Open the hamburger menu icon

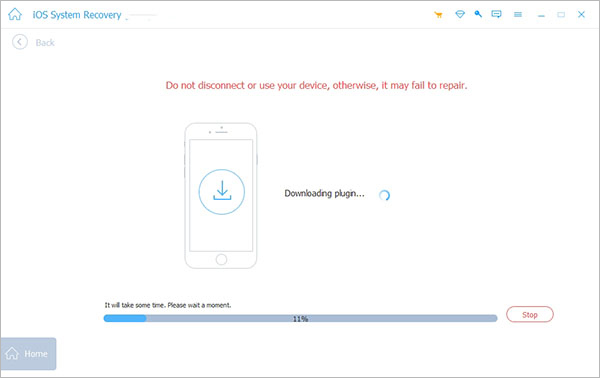pos(518,15)
